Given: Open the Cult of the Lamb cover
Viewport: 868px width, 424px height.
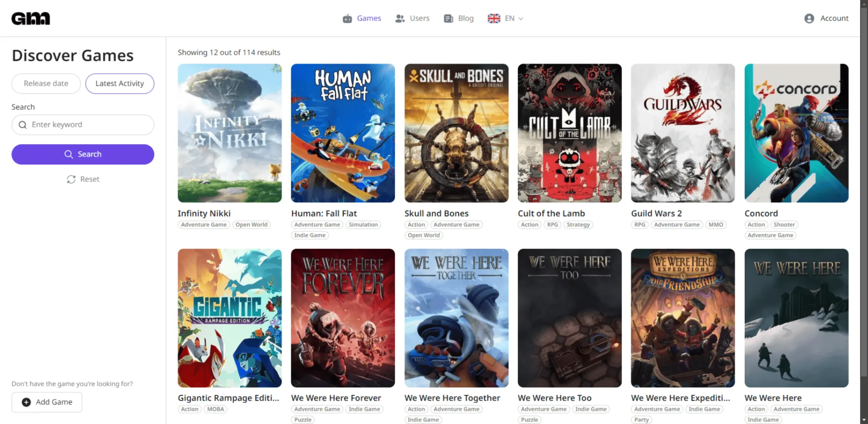Looking at the screenshot, I should coord(570,133).
